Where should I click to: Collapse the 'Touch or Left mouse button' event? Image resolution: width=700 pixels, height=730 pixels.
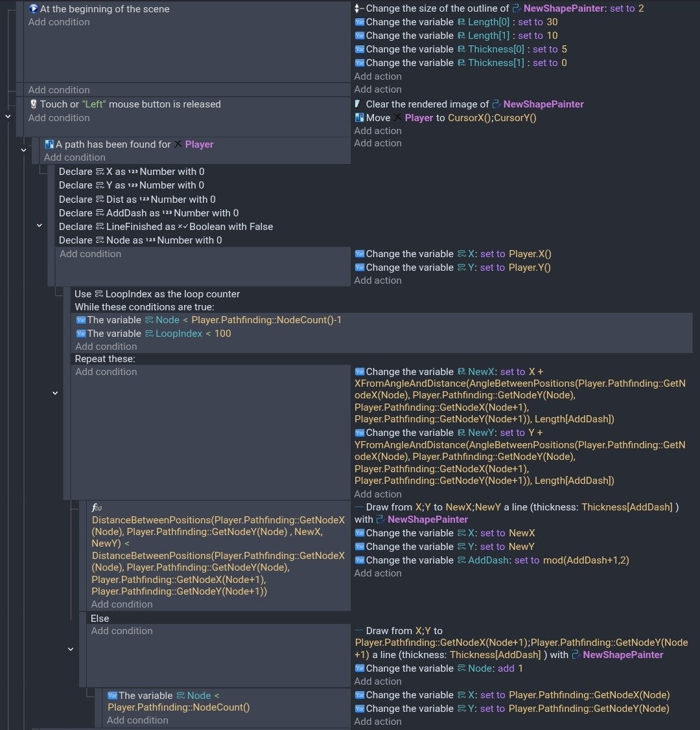(x=8, y=117)
